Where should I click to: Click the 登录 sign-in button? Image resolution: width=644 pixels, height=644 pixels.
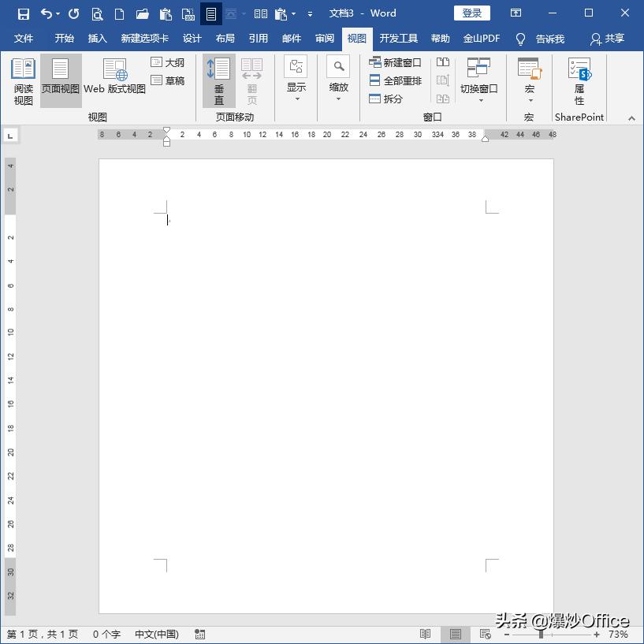[x=471, y=13]
